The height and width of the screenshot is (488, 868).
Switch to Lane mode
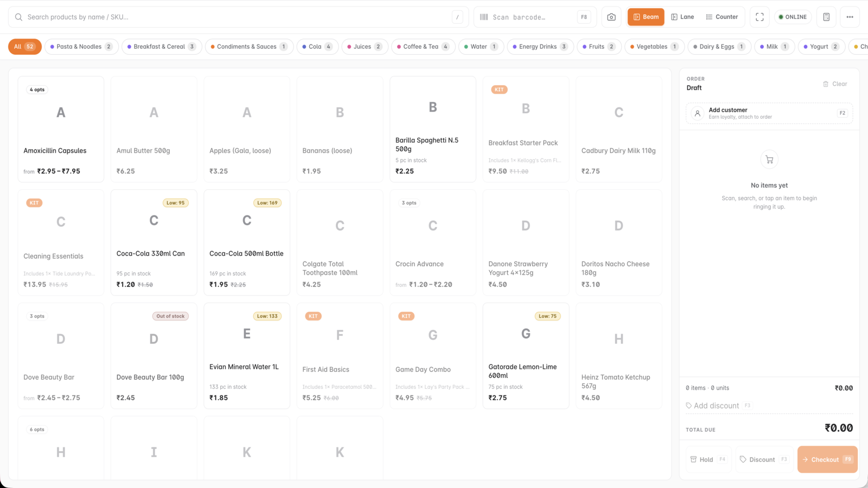pyautogui.click(x=682, y=17)
